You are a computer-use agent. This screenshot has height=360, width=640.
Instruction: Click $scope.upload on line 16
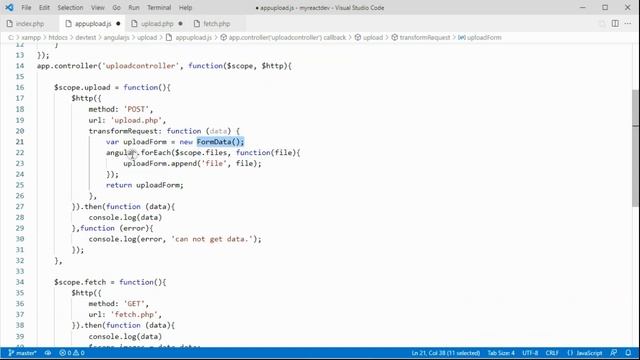[x=82, y=87]
